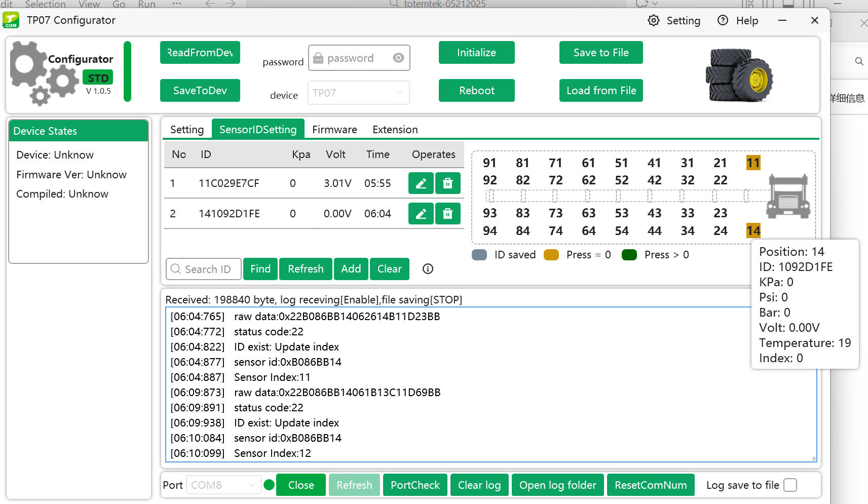Toggle password visibility with the eye icon

pos(398,58)
